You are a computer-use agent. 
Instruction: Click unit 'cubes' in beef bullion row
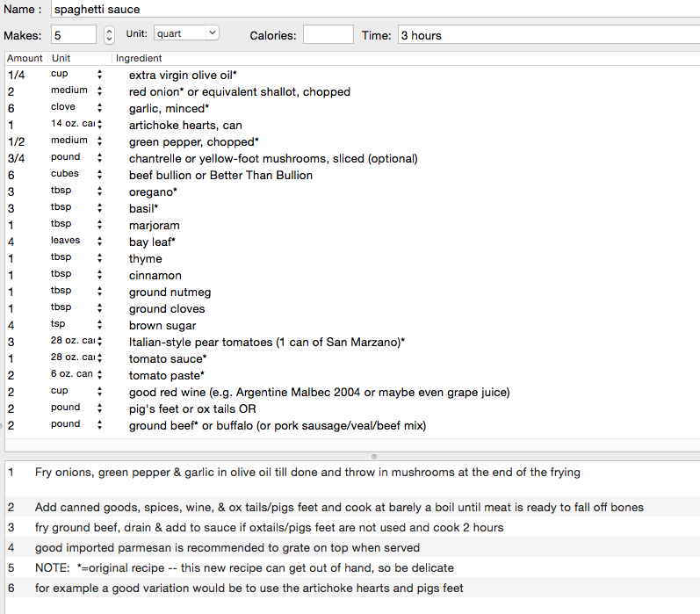point(65,174)
